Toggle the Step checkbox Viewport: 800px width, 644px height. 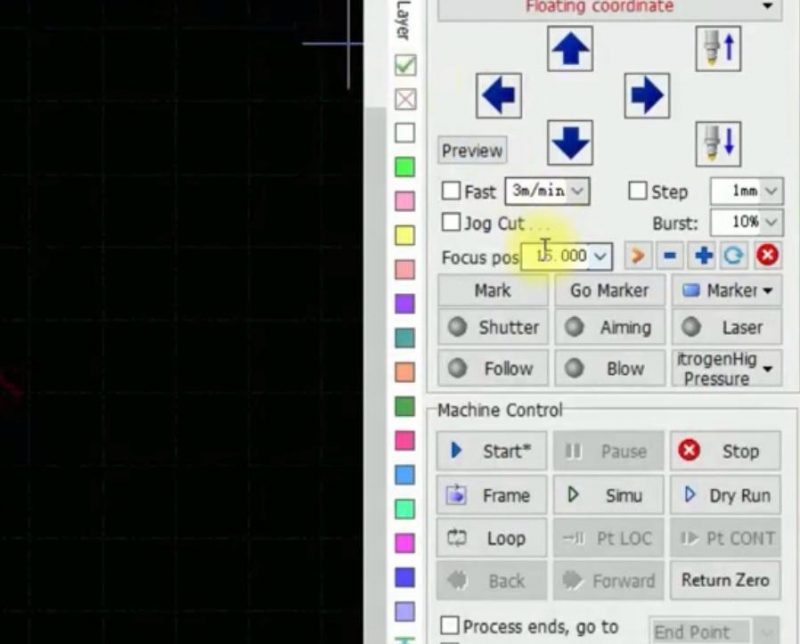(x=638, y=191)
